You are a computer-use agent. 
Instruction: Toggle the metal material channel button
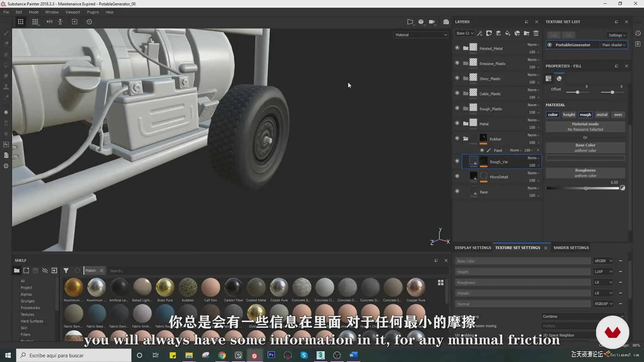tap(602, 115)
